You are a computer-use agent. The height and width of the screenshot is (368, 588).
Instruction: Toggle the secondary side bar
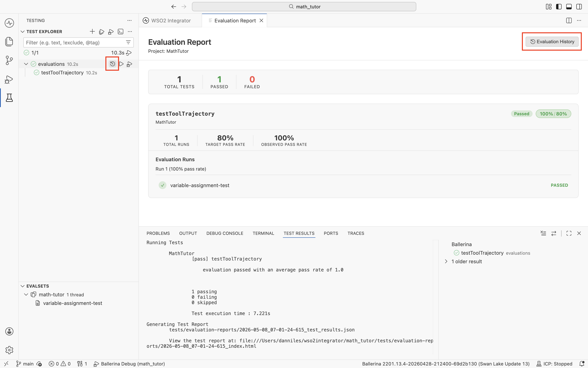579,7
